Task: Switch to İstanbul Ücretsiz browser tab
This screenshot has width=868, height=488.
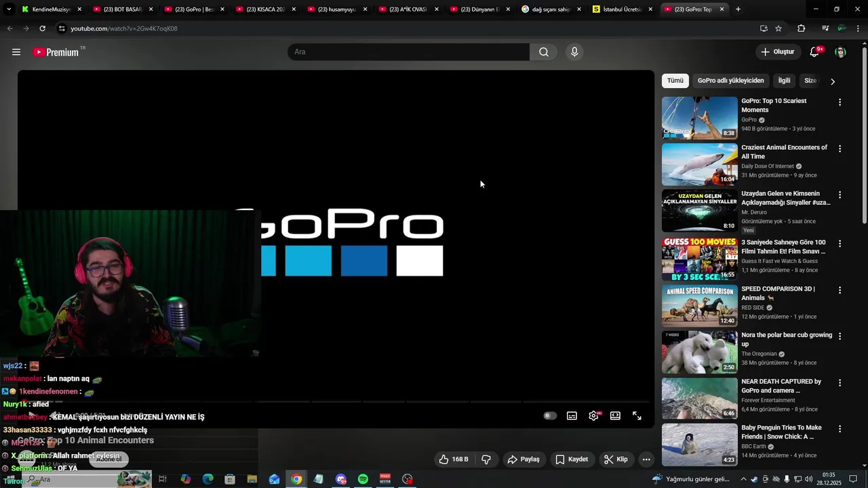Action: (623, 9)
